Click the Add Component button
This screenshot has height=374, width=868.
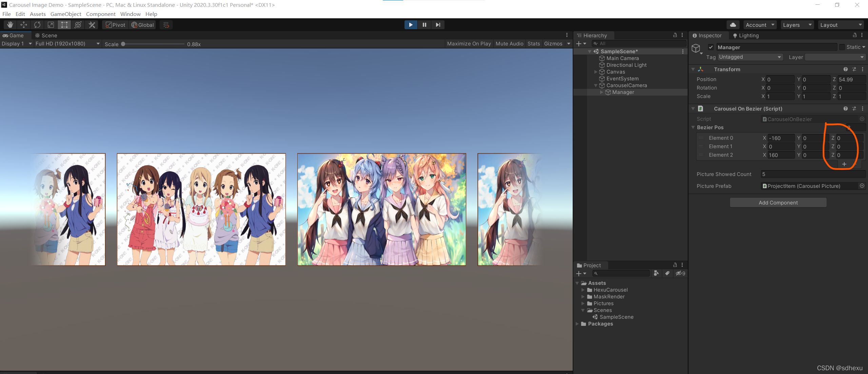point(778,202)
